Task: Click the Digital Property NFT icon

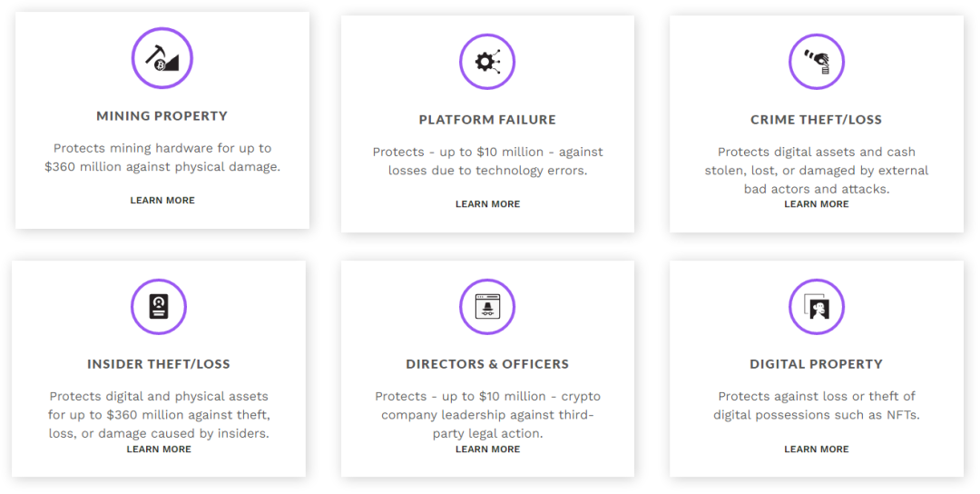Action: pyautogui.click(x=817, y=306)
